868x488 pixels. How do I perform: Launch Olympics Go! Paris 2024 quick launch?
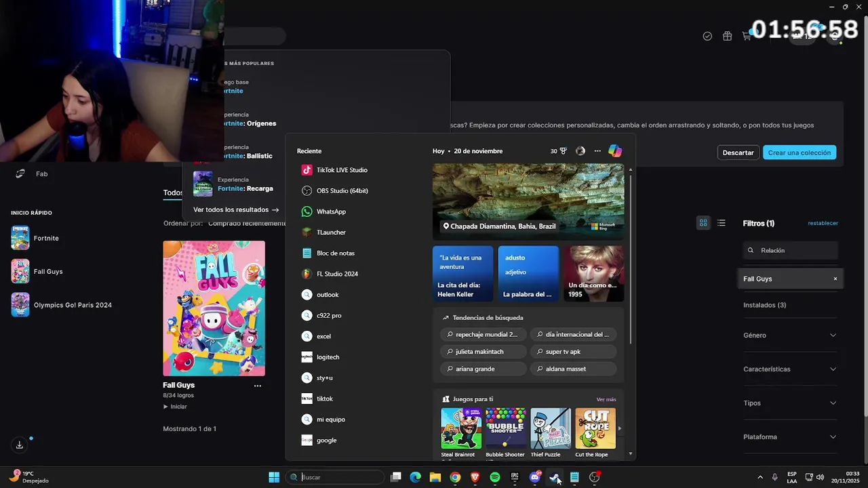(61, 305)
